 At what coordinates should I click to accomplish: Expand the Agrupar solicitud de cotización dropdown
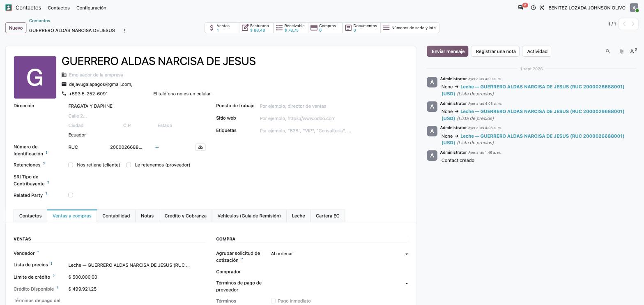point(339,254)
